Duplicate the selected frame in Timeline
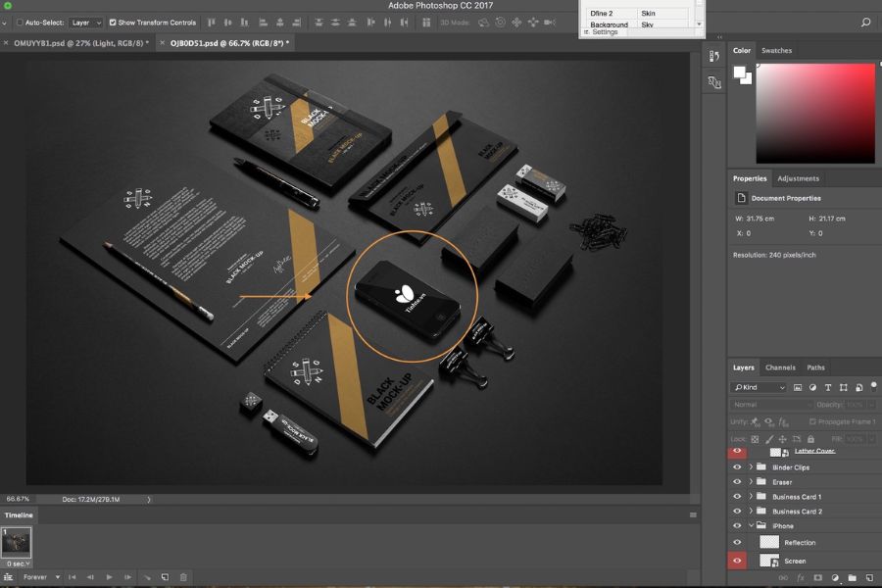882x588 pixels. pos(165,577)
